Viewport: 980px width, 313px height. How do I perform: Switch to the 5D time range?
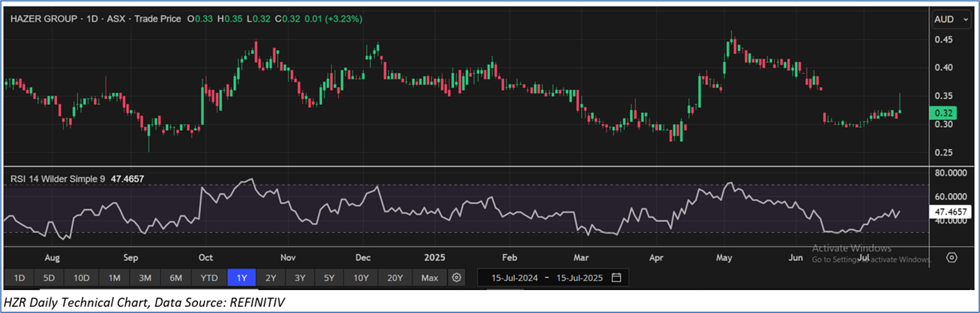50,277
